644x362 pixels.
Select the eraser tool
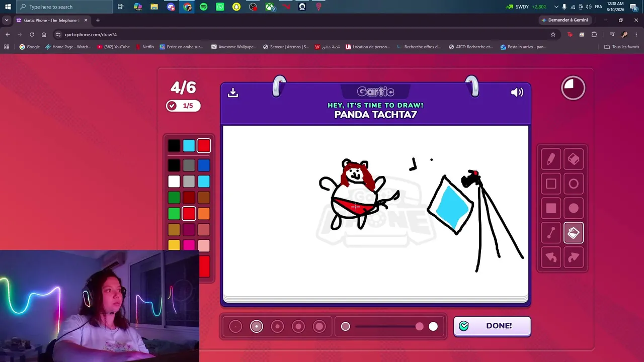pos(574,159)
